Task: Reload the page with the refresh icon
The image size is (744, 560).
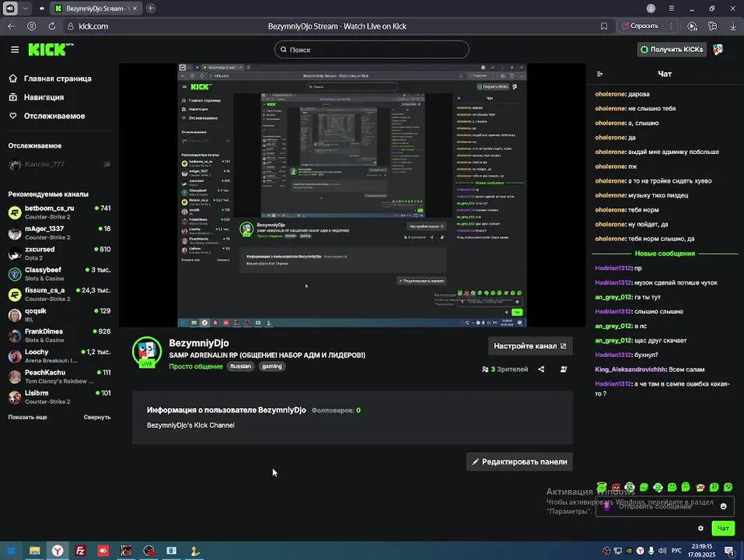Action: click(52, 26)
